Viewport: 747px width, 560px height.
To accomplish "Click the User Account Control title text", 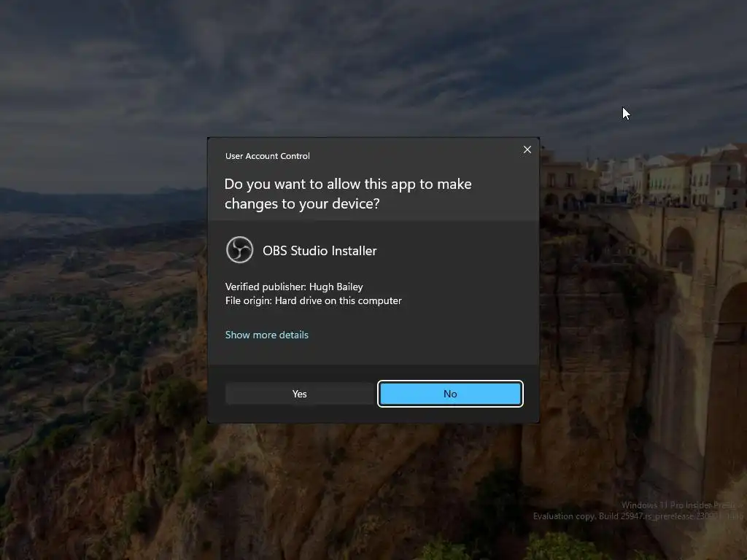I will (x=267, y=156).
